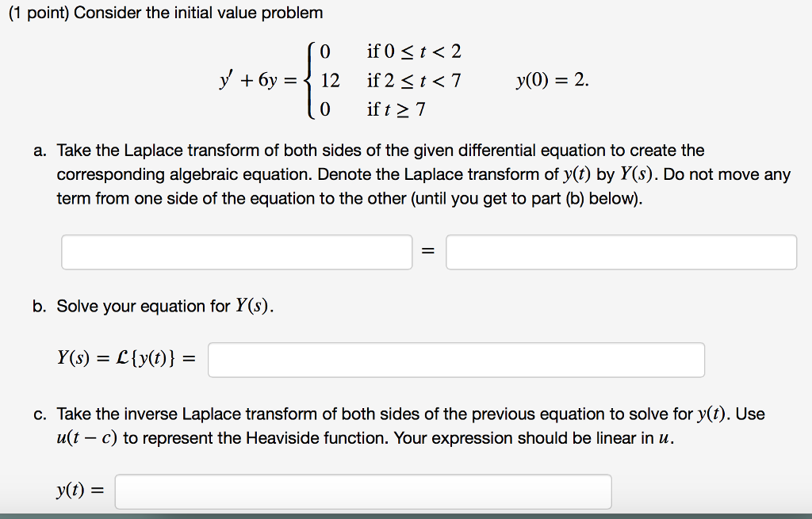Click the '(1 point)' text
Screen dimensions: 812x519
click(x=39, y=13)
